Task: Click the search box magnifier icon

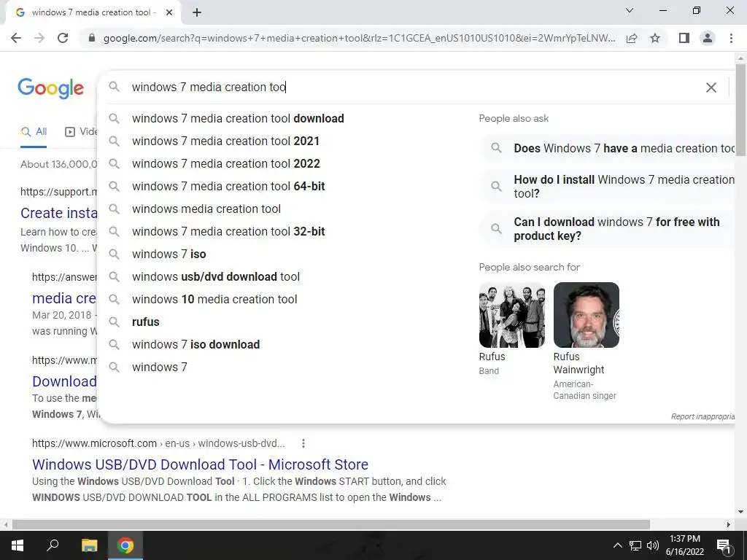Action: pyautogui.click(x=114, y=87)
